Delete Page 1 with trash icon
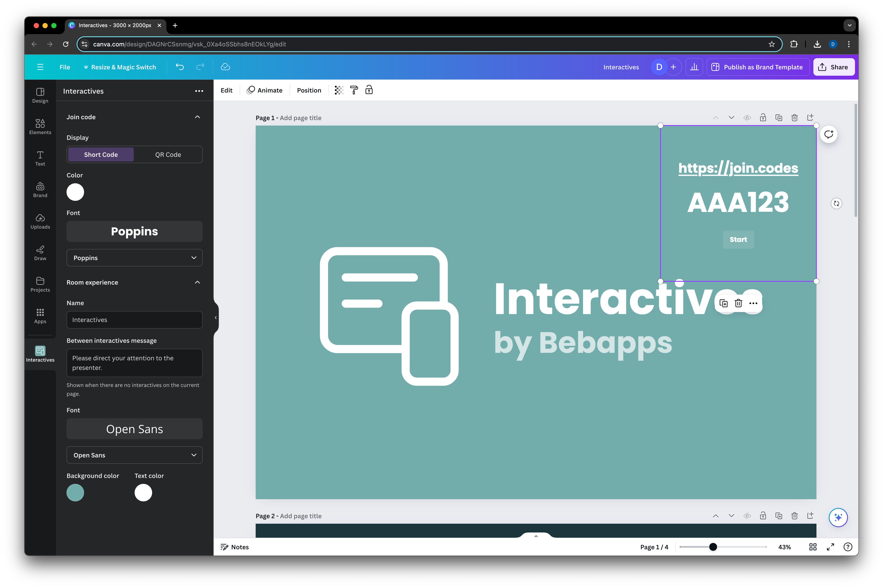This screenshot has width=883, height=588. 794,118
